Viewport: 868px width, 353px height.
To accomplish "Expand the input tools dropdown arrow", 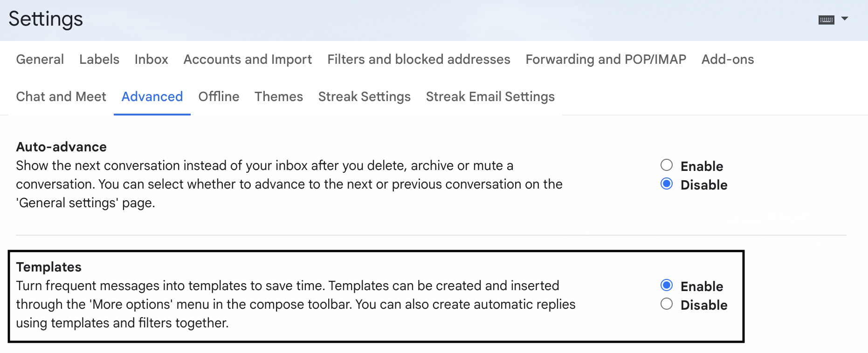I will click(x=845, y=19).
